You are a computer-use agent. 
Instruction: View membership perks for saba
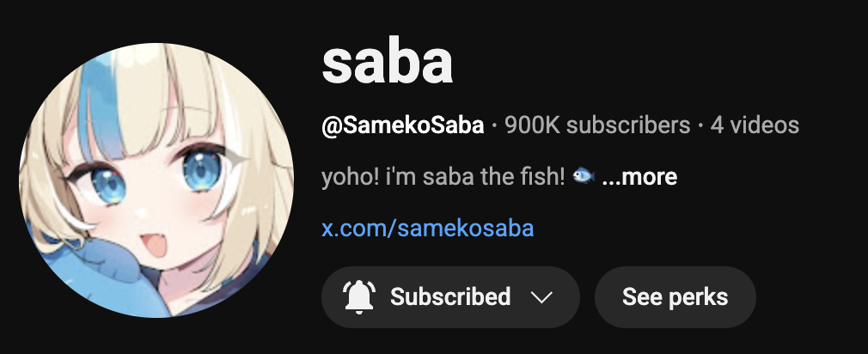(675, 297)
